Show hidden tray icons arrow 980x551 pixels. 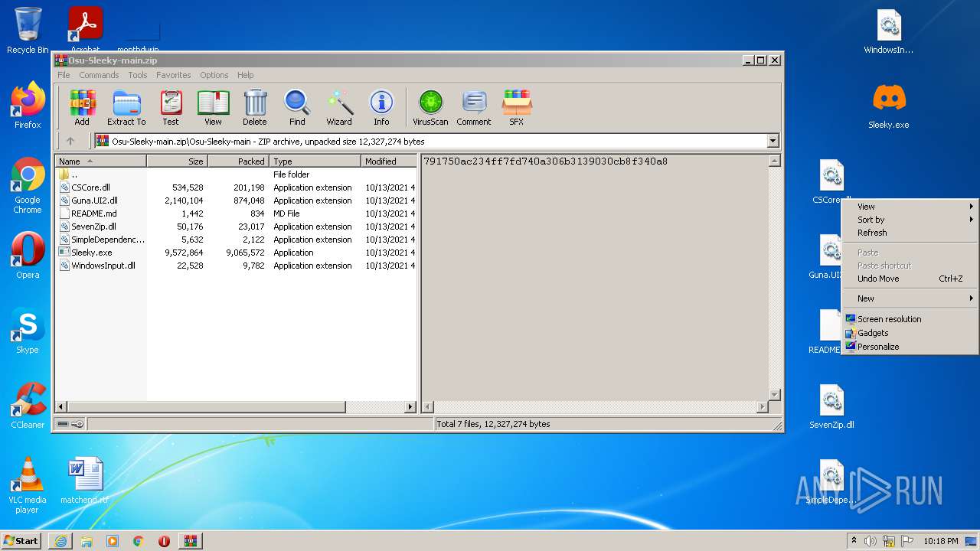(853, 541)
